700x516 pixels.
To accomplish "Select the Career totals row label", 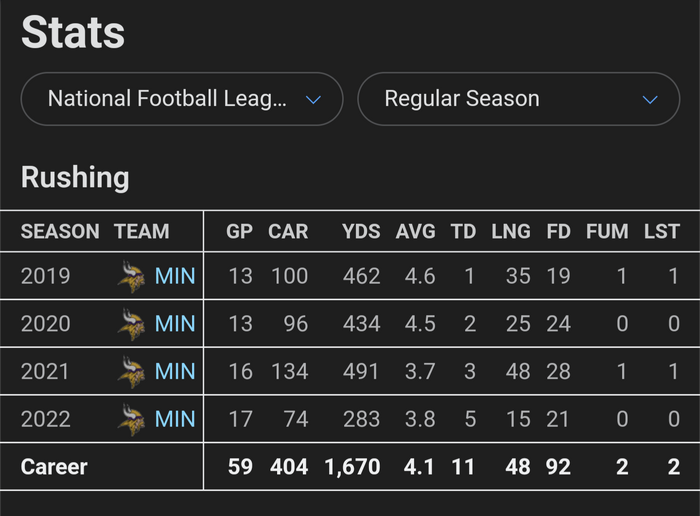I will [x=54, y=467].
